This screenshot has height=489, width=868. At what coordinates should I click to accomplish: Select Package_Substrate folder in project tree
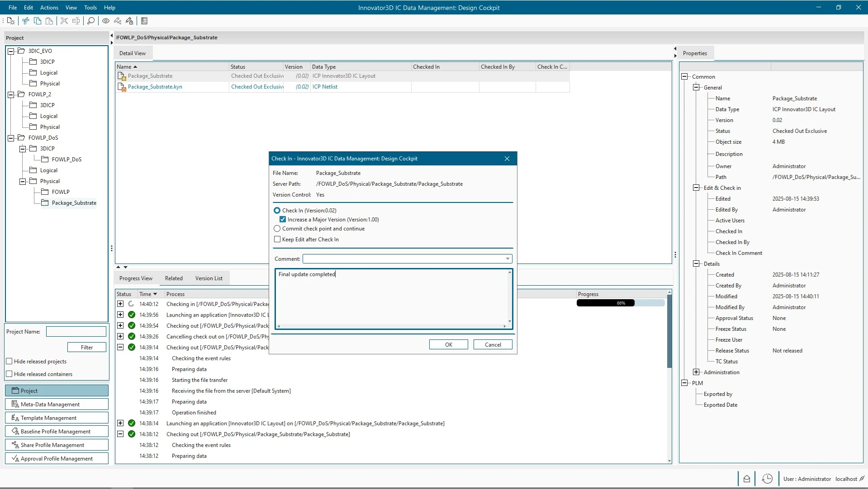tap(74, 203)
